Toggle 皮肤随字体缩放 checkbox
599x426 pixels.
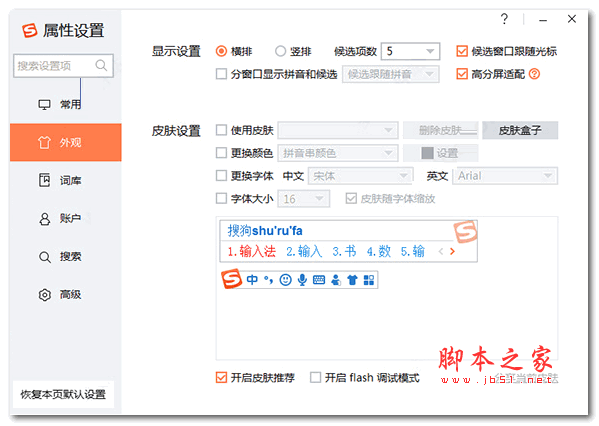(351, 198)
